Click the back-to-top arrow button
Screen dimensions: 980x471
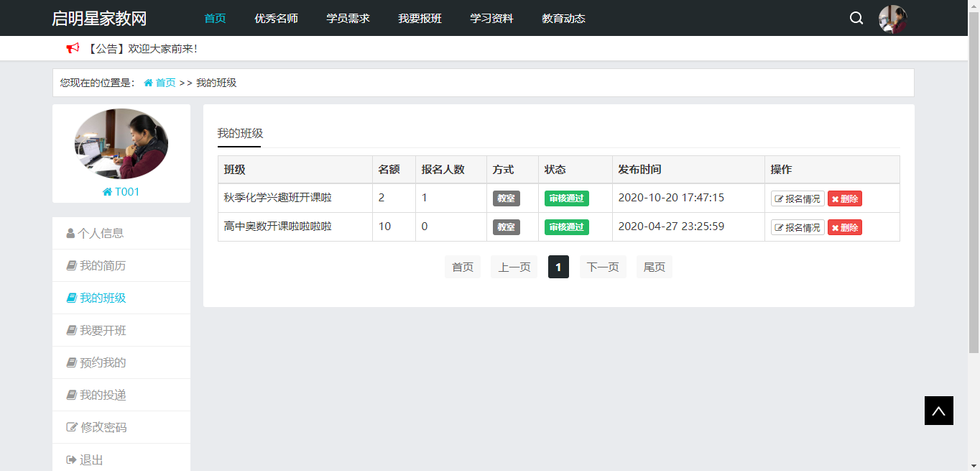coord(939,411)
